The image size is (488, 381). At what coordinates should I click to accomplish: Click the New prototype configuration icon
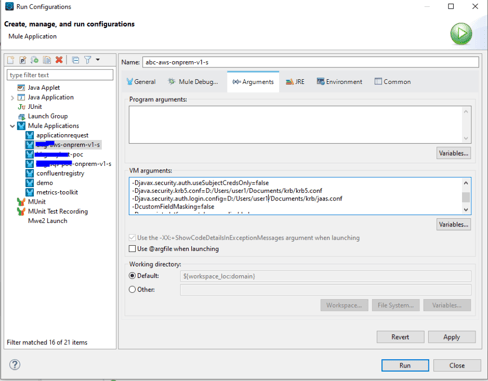click(x=23, y=60)
